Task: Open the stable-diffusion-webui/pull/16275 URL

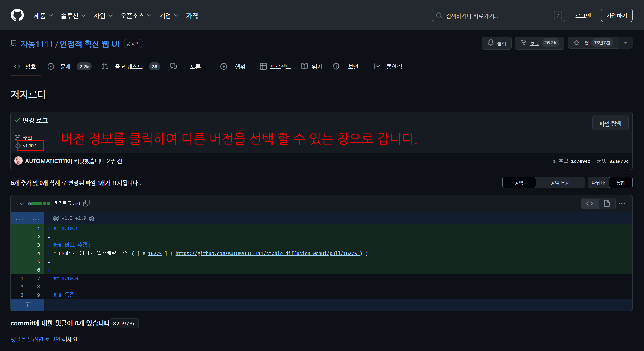Action: (267, 254)
